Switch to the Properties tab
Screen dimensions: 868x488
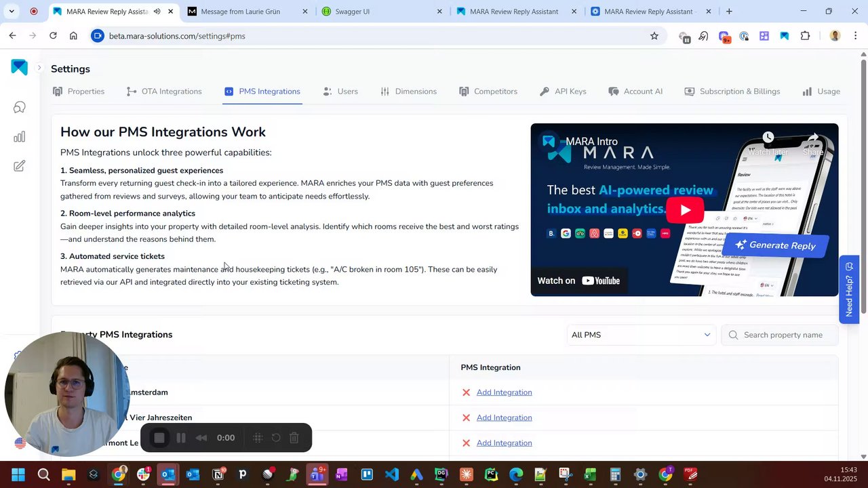79,91
